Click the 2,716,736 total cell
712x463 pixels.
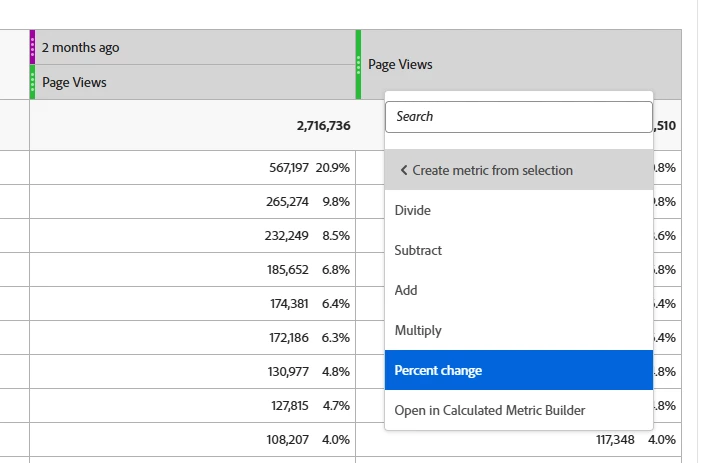click(x=193, y=125)
